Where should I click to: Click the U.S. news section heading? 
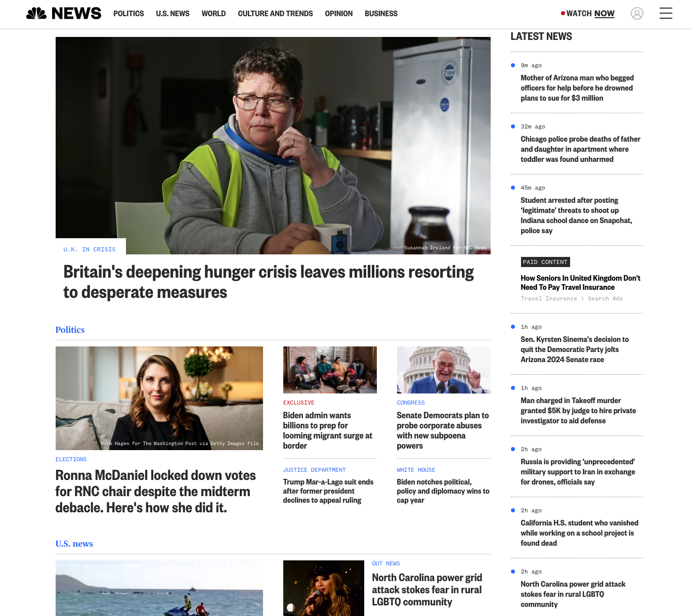point(74,544)
